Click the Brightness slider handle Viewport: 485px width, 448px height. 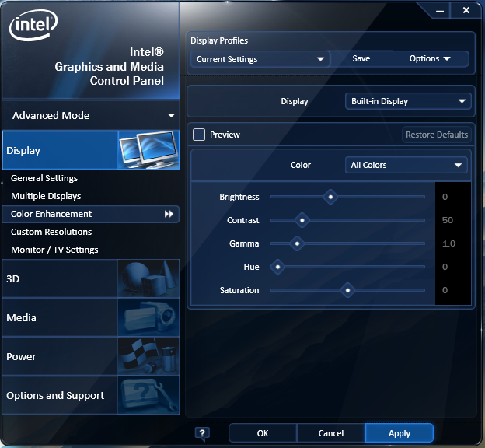tap(330, 197)
